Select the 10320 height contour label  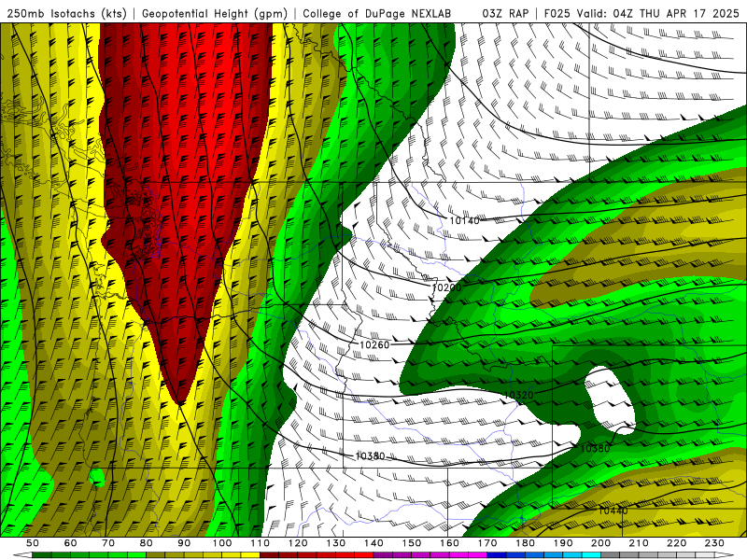pos(519,395)
